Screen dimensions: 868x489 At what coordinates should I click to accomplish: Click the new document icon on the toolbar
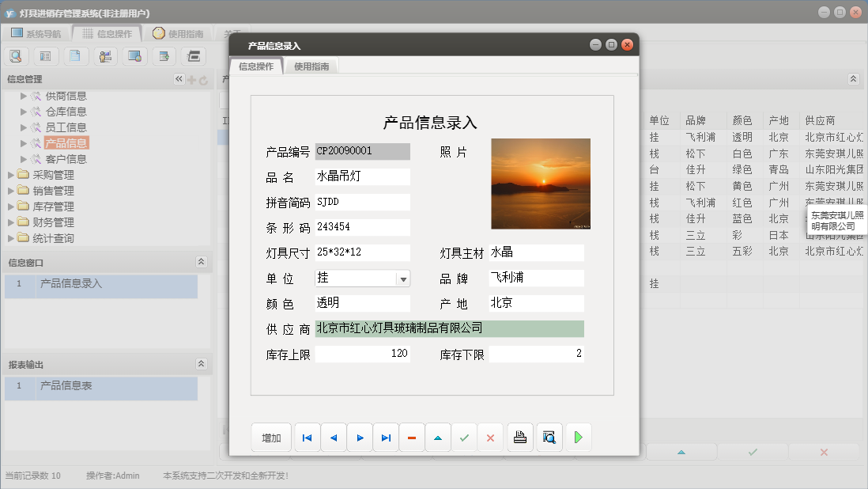click(x=74, y=55)
